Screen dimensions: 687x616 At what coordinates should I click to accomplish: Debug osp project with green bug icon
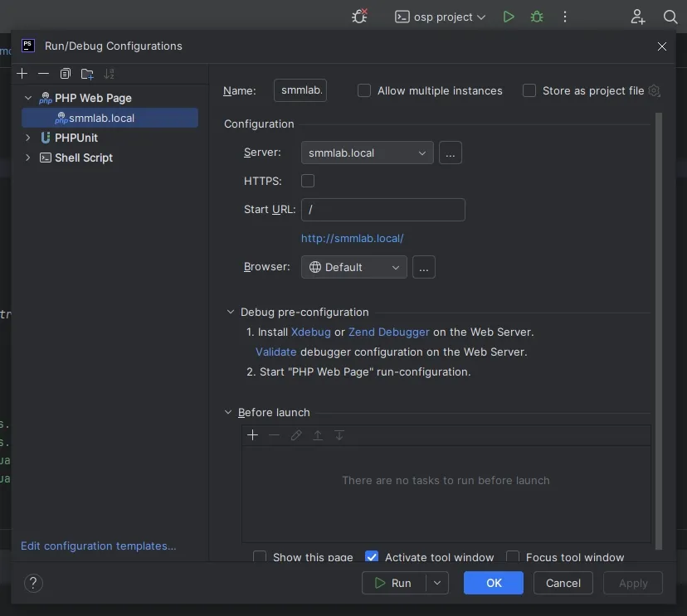537,17
